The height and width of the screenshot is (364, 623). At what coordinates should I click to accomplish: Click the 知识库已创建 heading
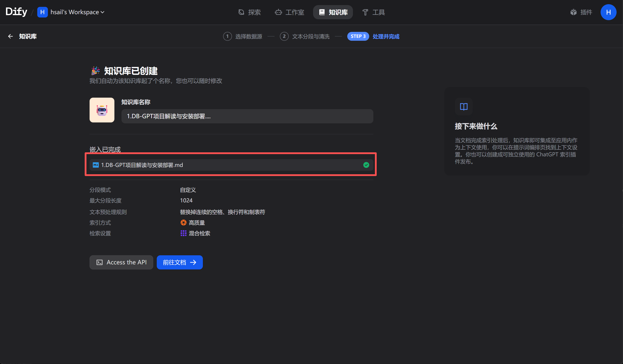coord(131,71)
